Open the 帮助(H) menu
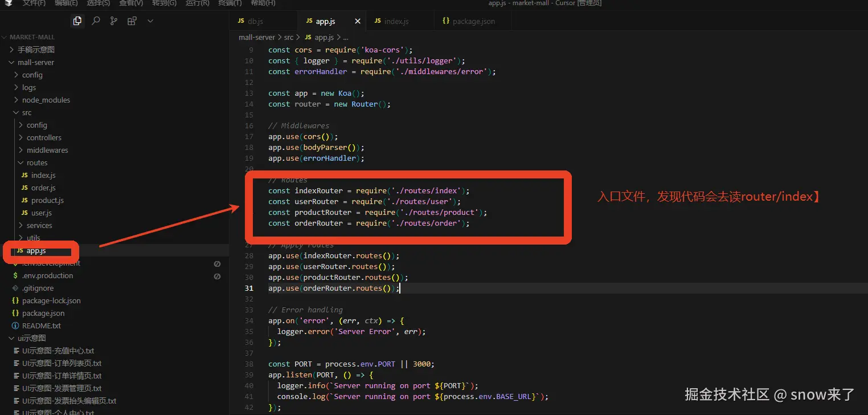Screen dimensions: 868x415 tap(263, 3)
